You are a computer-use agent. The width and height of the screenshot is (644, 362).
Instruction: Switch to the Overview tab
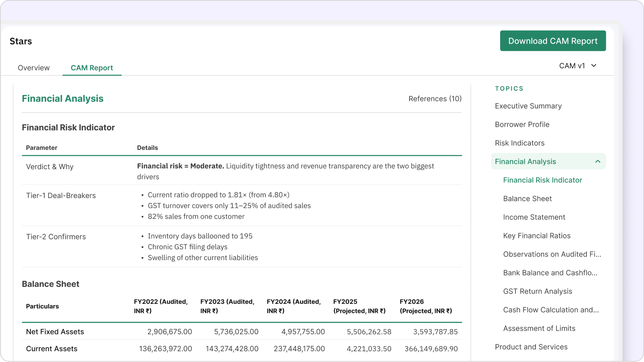[34, 68]
